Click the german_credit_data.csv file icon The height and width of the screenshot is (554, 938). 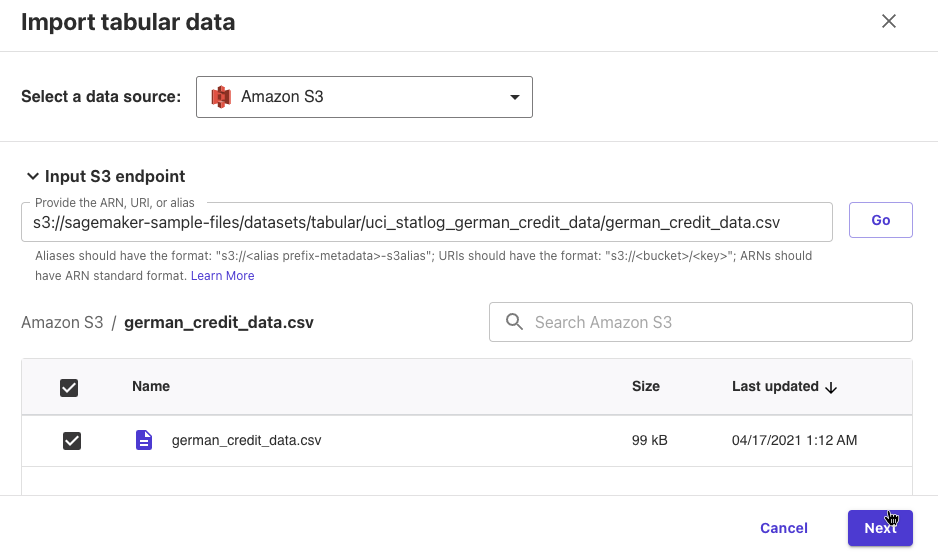point(144,440)
